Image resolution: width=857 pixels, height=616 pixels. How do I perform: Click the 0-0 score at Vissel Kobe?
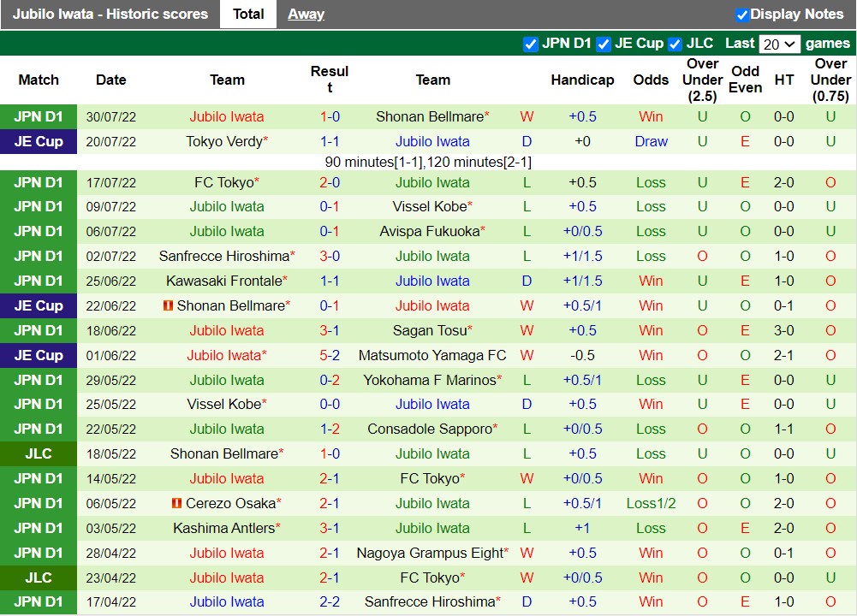pos(330,405)
